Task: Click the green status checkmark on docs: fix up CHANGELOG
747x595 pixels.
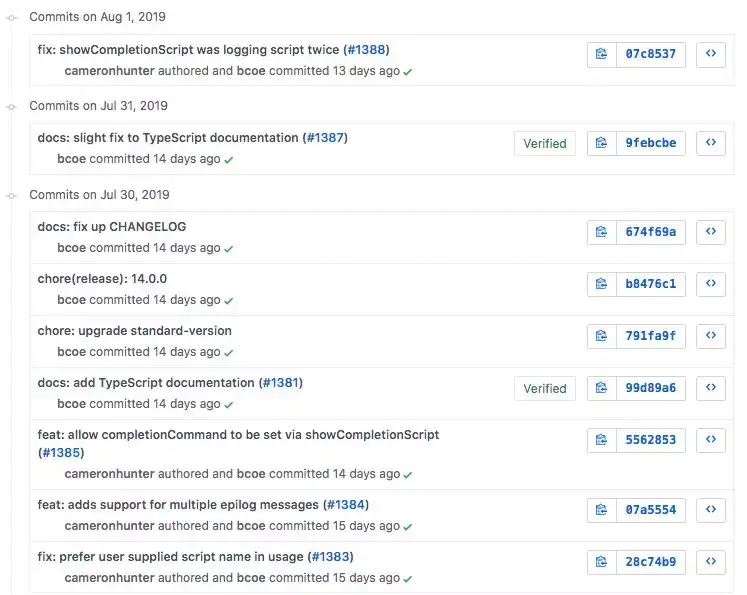Action: click(x=229, y=248)
